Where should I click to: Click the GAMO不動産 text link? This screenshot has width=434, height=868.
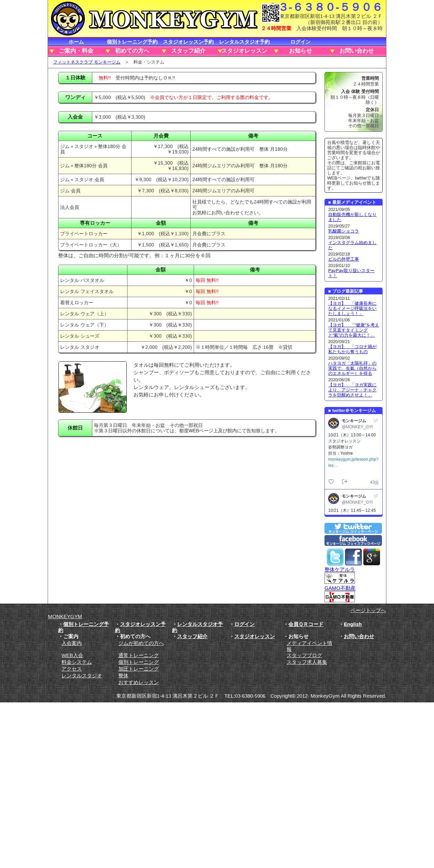(340, 588)
